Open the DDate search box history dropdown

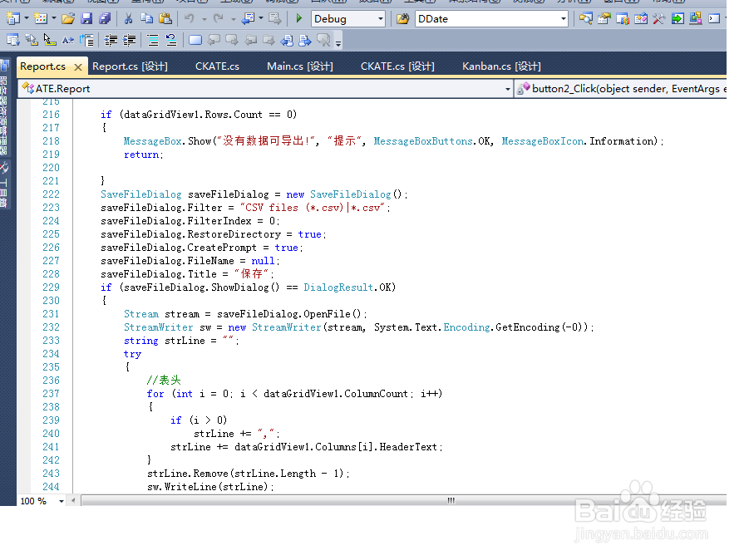click(x=564, y=18)
